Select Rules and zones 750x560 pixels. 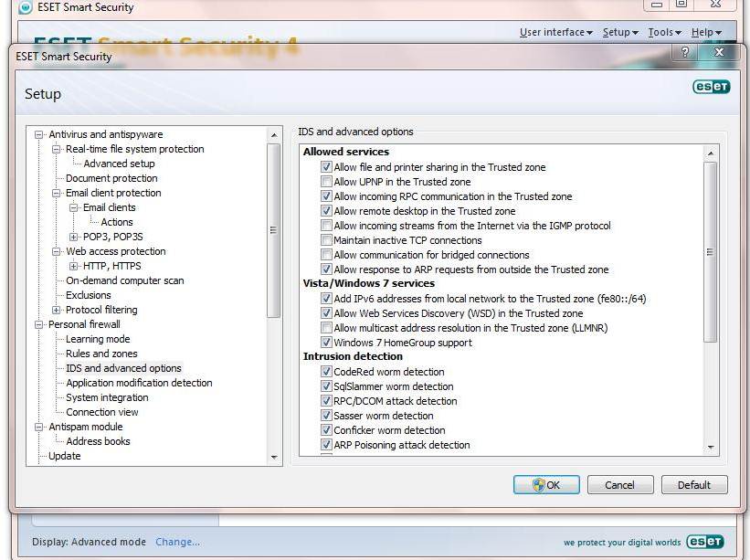101,354
